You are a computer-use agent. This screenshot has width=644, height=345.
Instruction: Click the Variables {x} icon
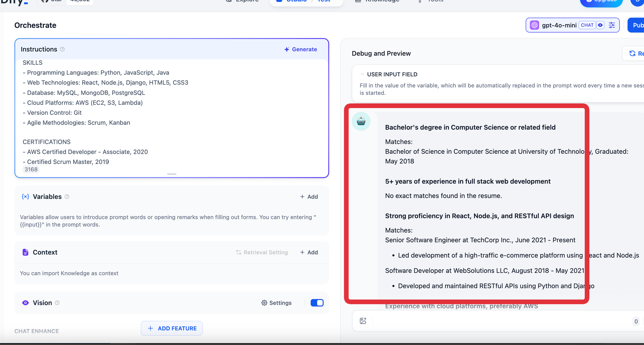click(25, 196)
